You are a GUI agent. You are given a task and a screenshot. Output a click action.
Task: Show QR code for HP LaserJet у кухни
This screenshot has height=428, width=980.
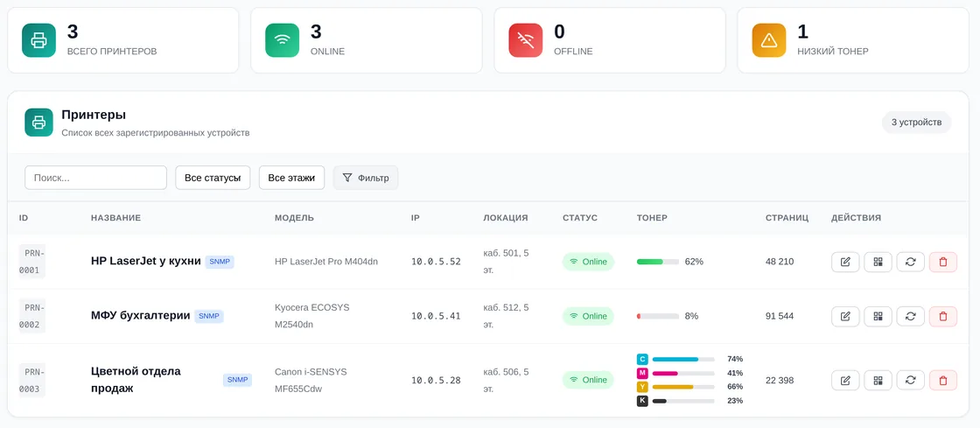tap(878, 262)
